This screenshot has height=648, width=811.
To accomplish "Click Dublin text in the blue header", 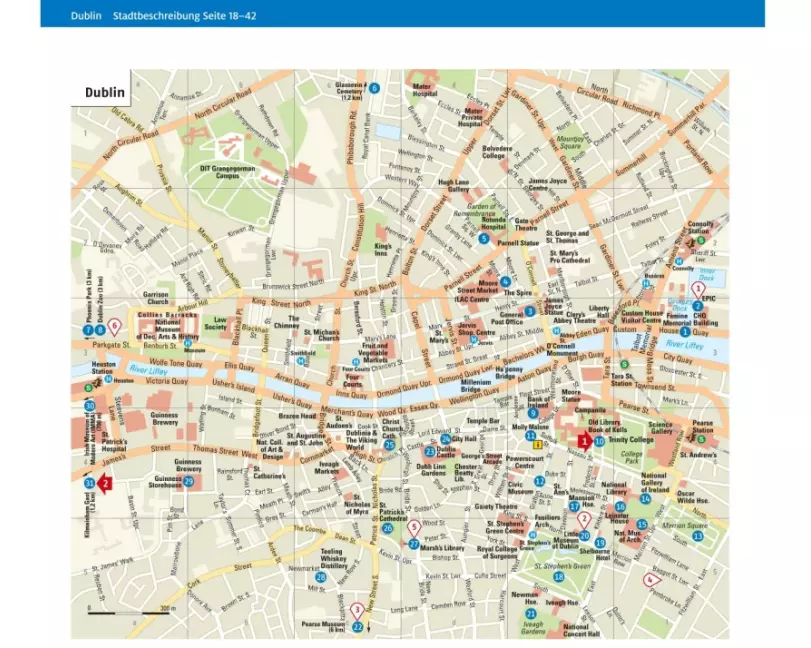I will (x=86, y=14).
